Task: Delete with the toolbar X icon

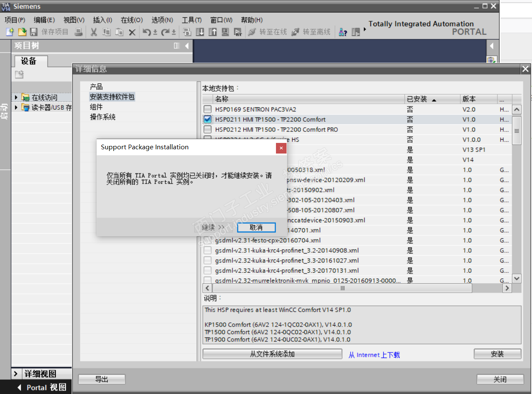Action: click(132, 32)
